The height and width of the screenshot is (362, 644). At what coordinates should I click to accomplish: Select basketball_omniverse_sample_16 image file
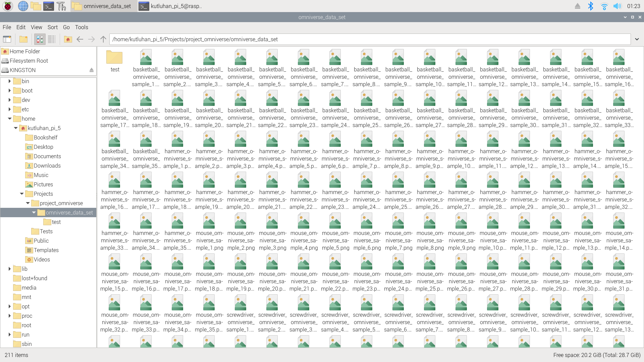pyautogui.click(x=619, y=68)
